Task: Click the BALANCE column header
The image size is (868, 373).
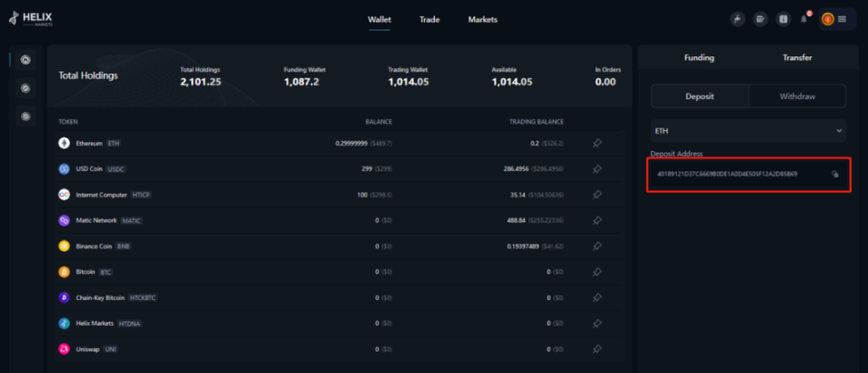Action: pyautogui.click(x=379, y=121)
